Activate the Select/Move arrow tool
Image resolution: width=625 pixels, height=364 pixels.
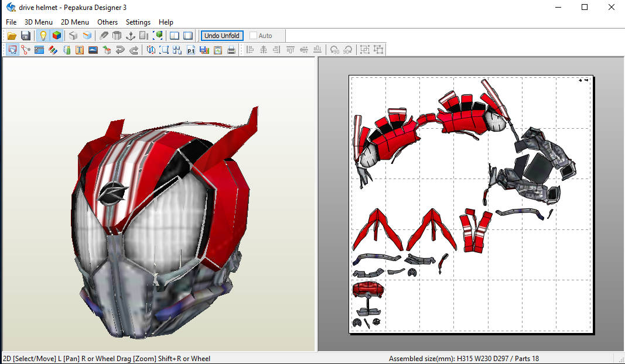tap(12, 50)
